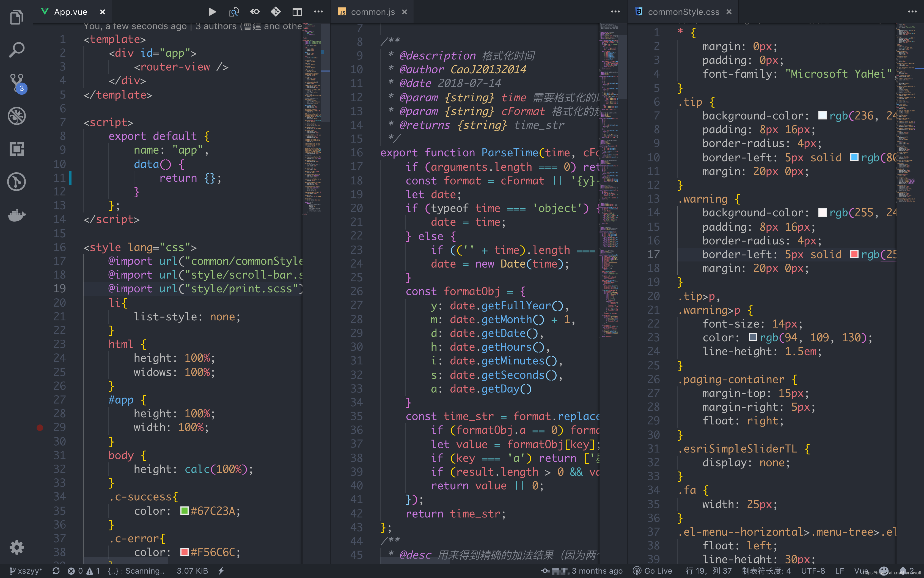
Task: Close the App.vue tab
Action: coord(102,12)
